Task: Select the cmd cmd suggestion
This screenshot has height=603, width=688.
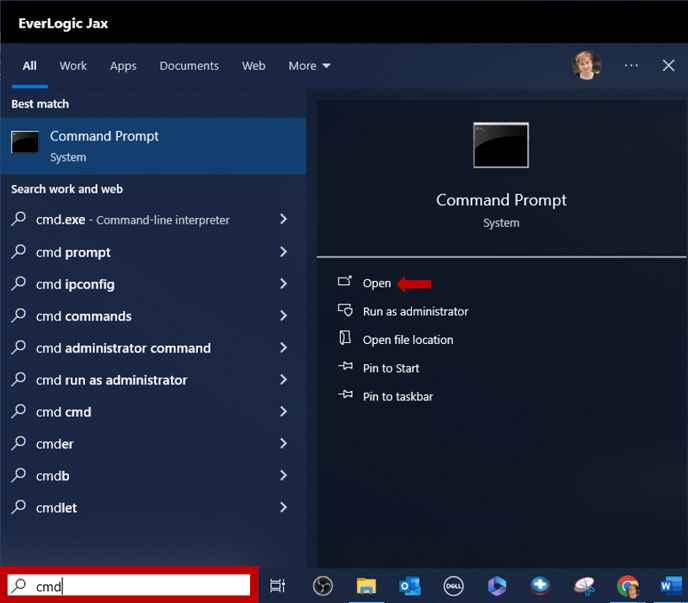Action: [x=64, y=412]
